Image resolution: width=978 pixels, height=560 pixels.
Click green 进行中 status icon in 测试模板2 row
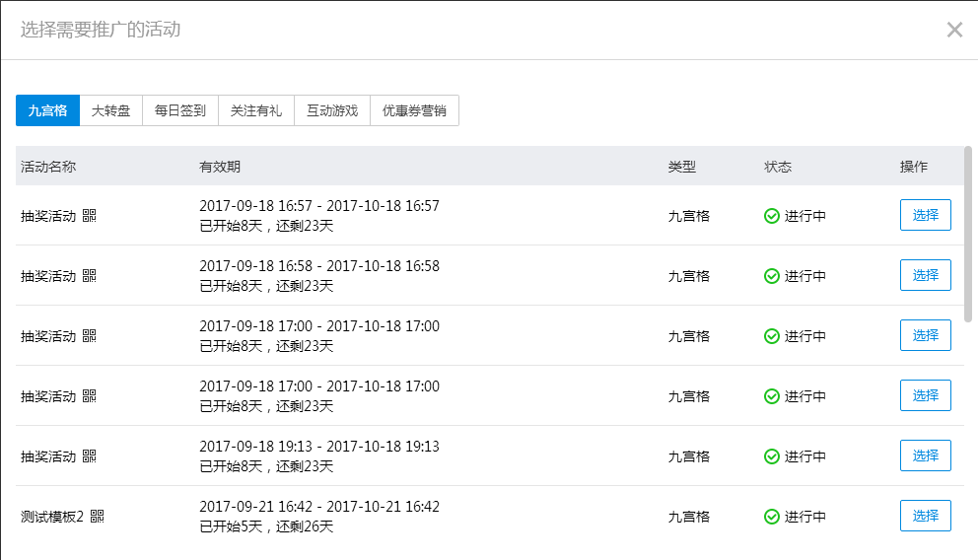click(x=772, y=517)
